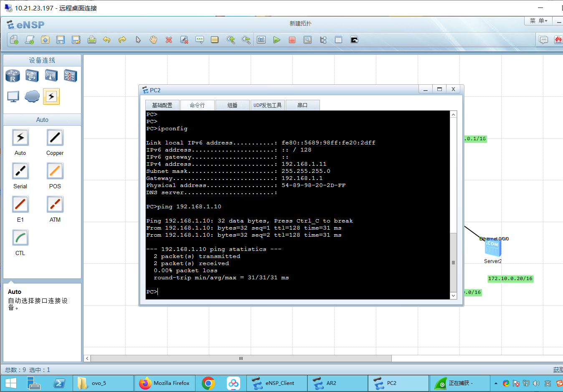Viewport: 563px width, 392px height.
Task: Switch to the 组播 tab in PC2
Action: click(x=232, y=105)
